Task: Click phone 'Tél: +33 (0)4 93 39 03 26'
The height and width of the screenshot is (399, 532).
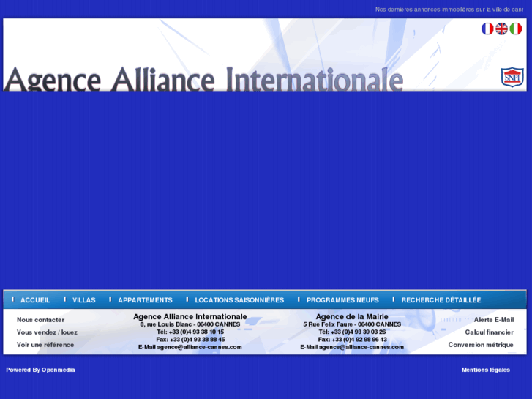Action: point(352,332)
